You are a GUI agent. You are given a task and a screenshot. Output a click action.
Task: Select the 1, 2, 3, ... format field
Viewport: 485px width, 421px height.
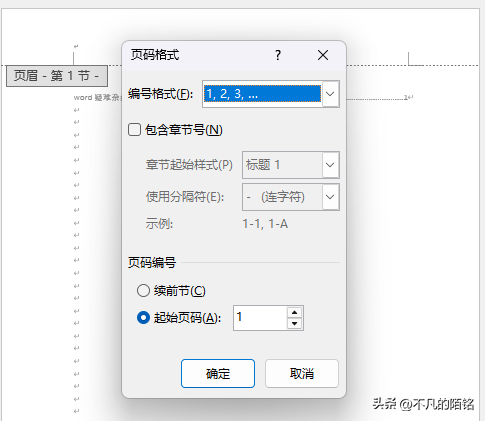(262, 94)
